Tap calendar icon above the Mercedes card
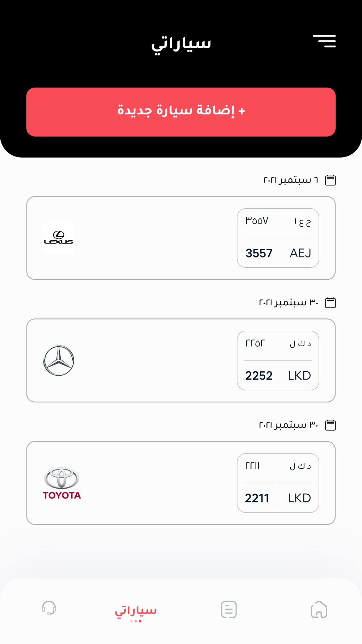This screenshot has width=362, height=644. 331,302
